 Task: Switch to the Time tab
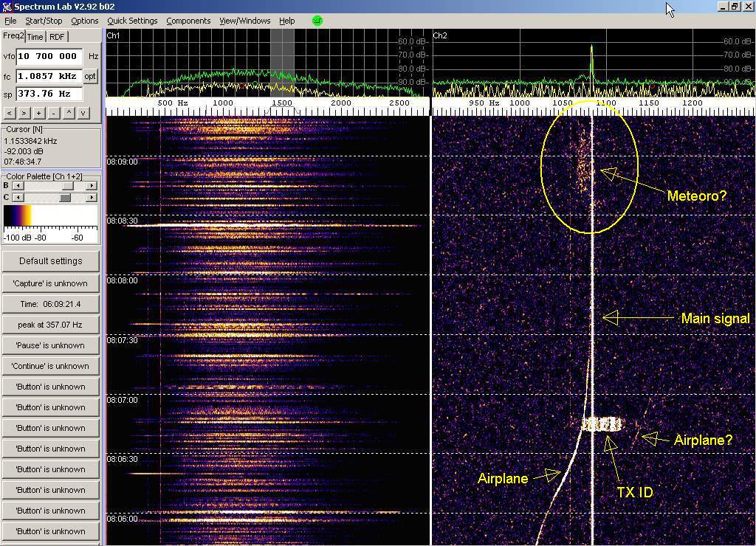[35, 37]
